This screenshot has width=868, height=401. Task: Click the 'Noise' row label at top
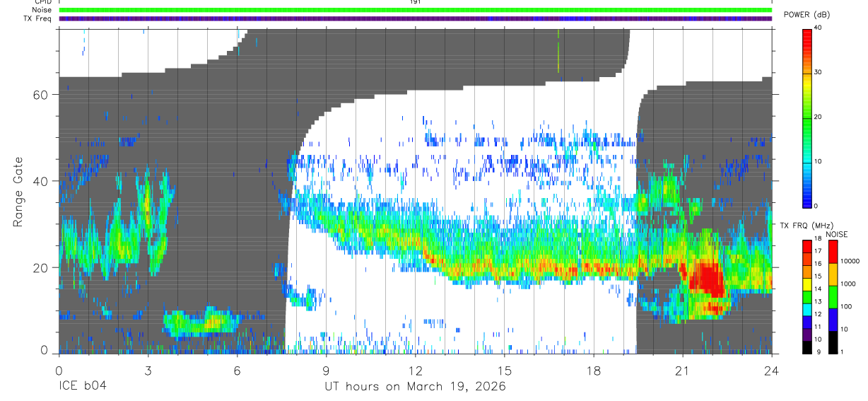tap(42, 10)
